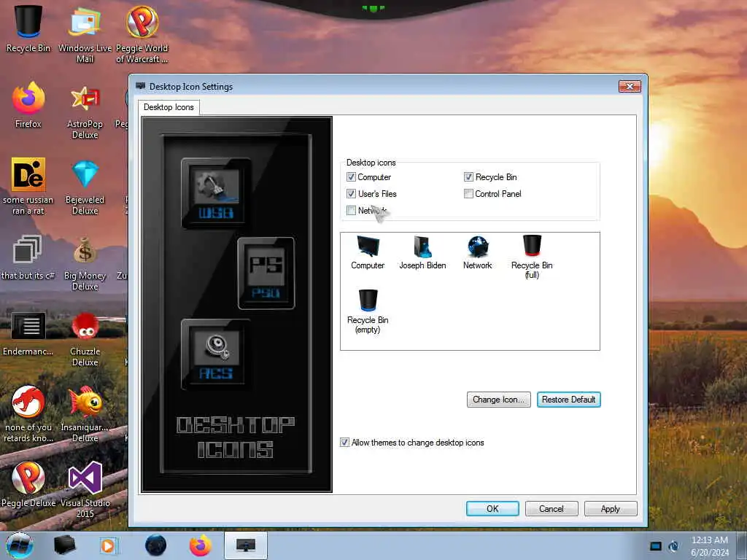
Task: Open Firefox from the taskbar
Action: (x=200, y=545)
